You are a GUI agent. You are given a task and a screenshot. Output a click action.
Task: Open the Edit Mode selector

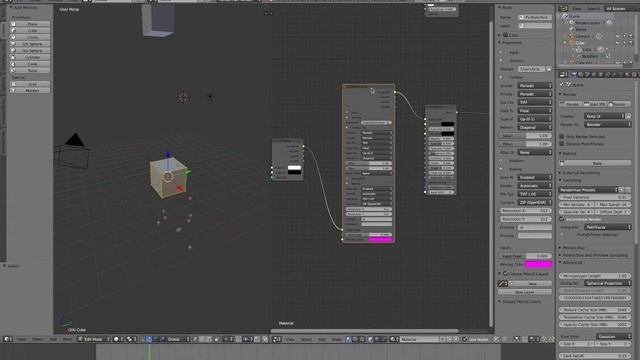94,339
